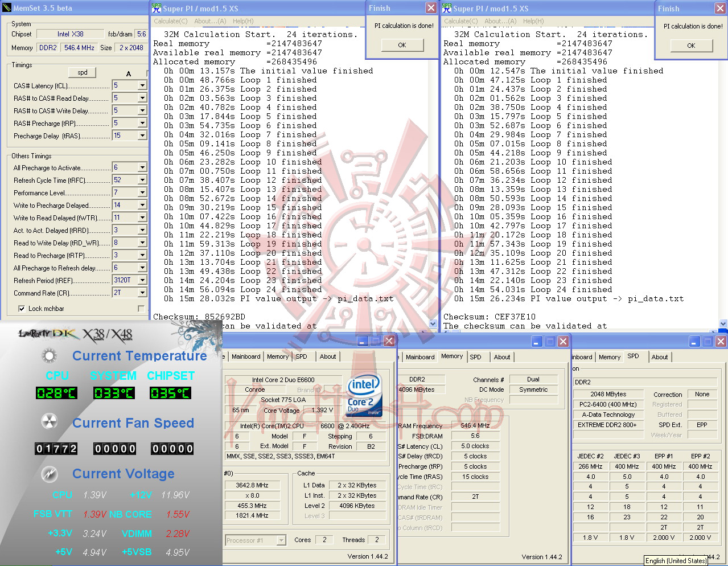This screenshot has width=728, height=566.
Task: Open the CAS# Latency (tCL) dropdown
Action: coord(142,85)
